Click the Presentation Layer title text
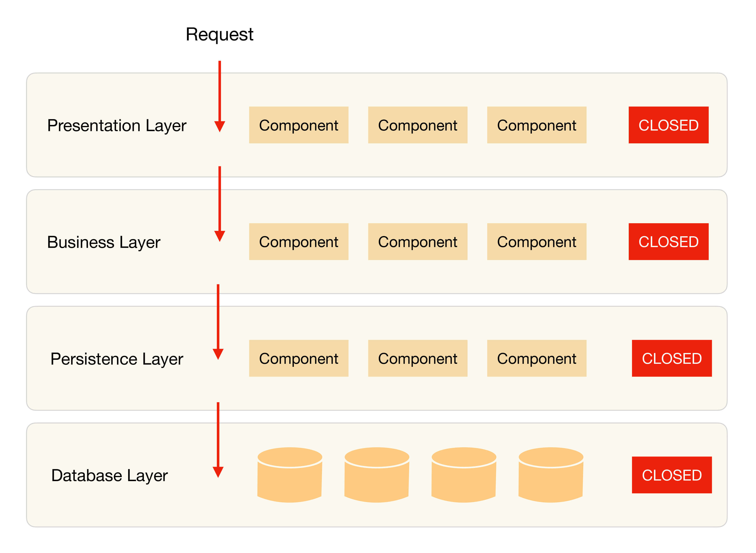 pyautogui.click(x=117, y=126)
